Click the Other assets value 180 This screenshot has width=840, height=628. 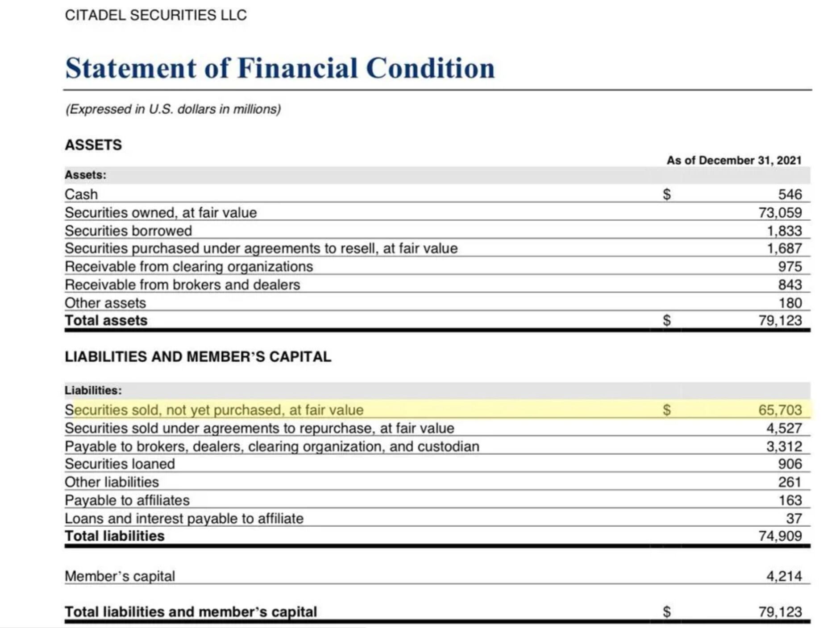coord(790,303)
